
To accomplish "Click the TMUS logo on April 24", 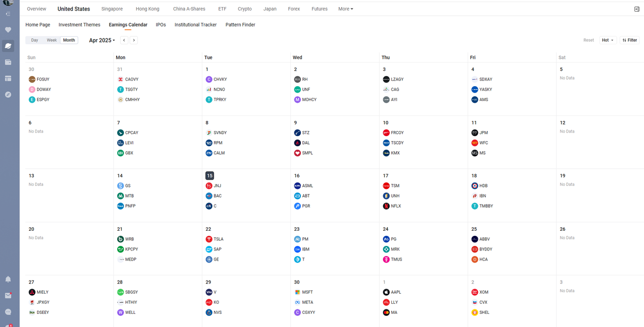I will tap(386, 259).
